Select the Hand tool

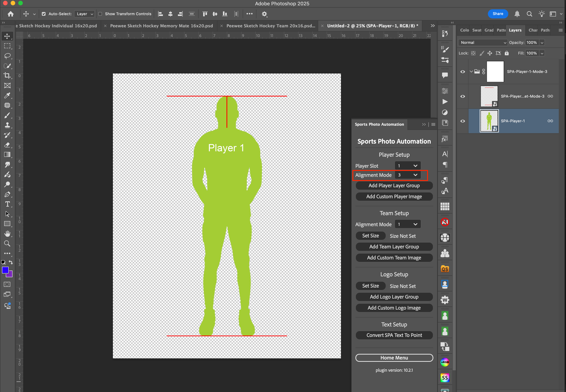(x=7, y=234)
